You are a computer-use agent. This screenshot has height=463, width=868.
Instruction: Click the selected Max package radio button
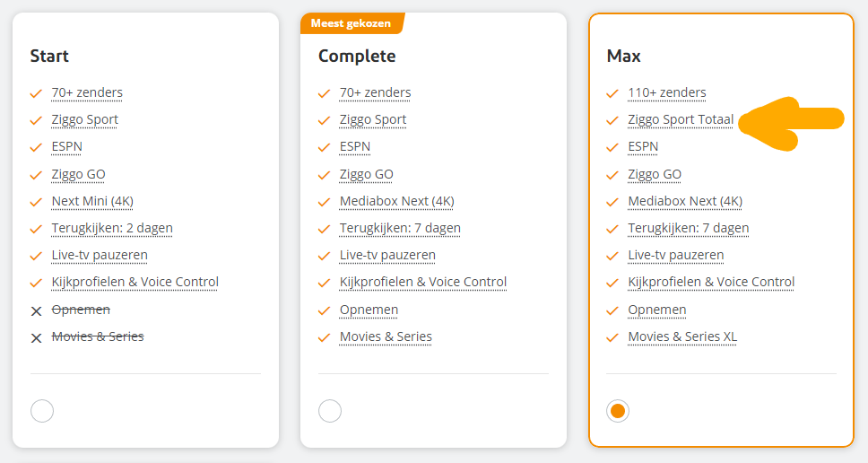click(x=618, y=411)
